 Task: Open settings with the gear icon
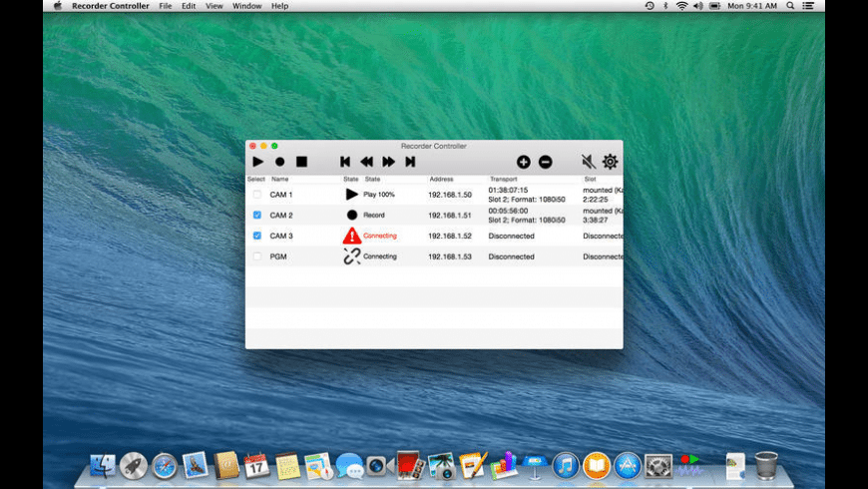click(610, 162)
